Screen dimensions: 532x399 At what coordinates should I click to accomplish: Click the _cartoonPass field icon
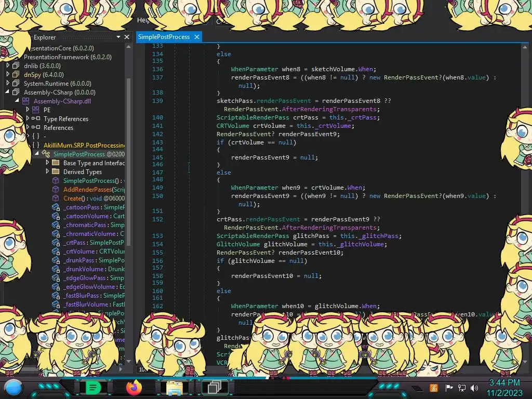click(x=56, y=207)
